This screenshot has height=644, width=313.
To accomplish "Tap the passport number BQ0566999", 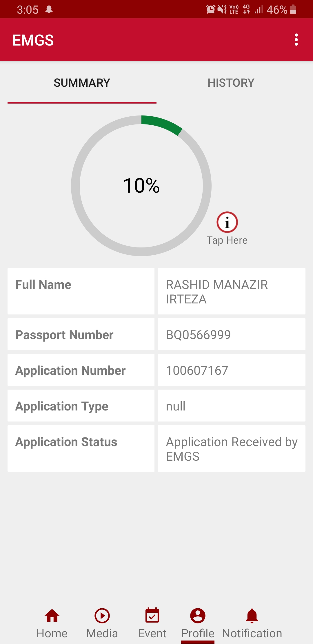I will (198, 335).
